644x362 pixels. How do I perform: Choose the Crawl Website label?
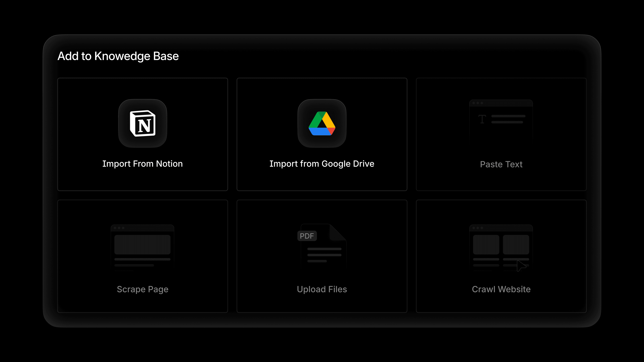click(501, 289)
